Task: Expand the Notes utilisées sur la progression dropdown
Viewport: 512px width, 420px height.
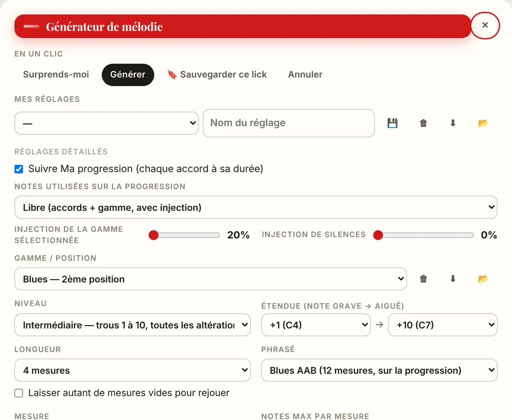Action: tap(256, 207)
